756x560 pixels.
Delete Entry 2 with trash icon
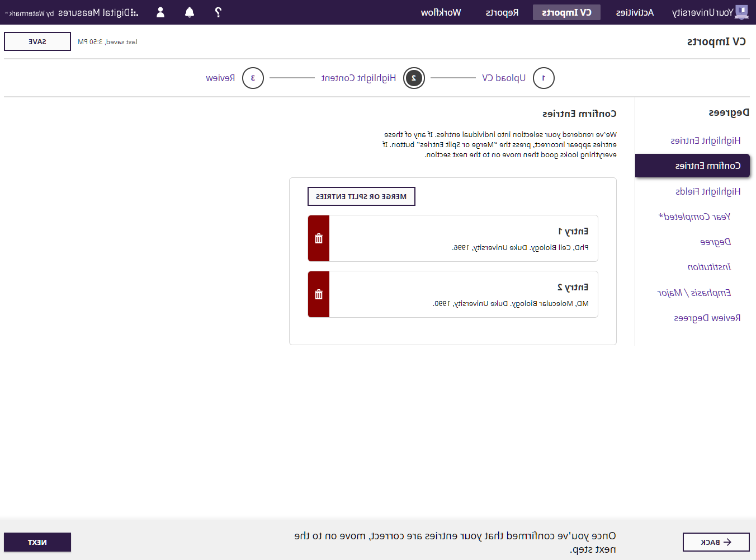pyautogui.click(x=319, y=294)
